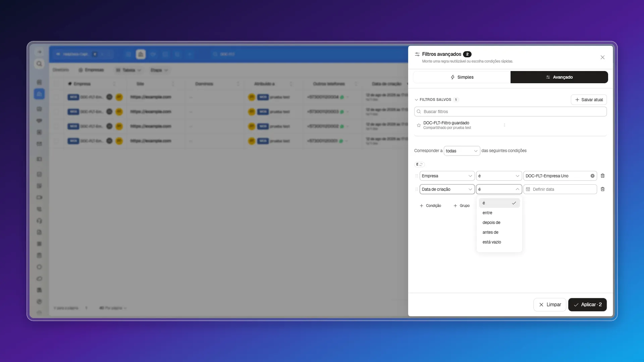
Task: Remove the Data de criação condition row
Action: click(x=602, y=189)
